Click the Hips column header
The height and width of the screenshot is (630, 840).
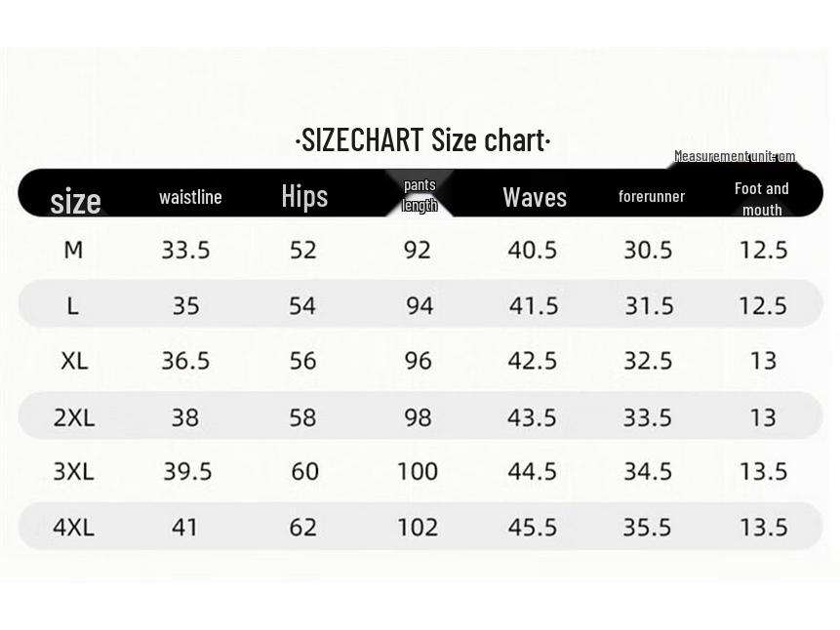point(304,196)
